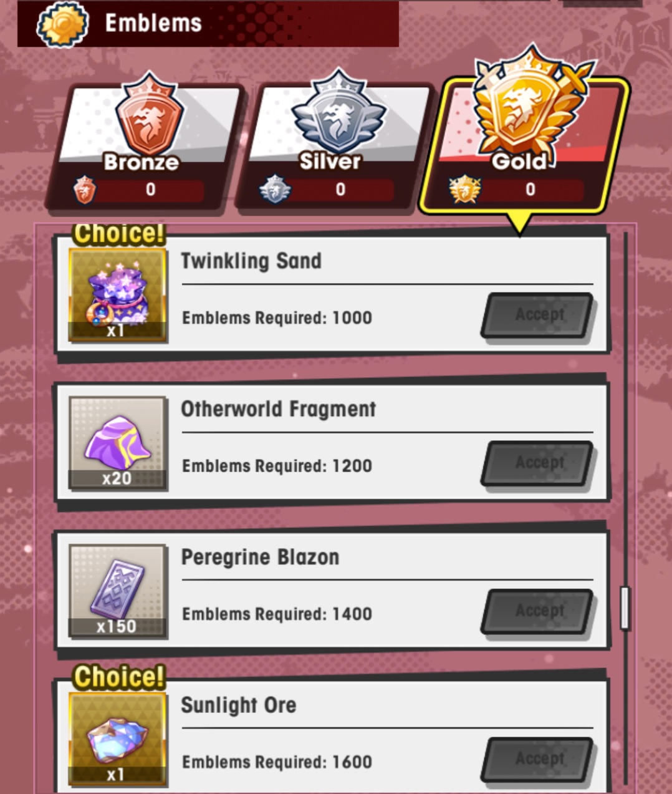The height and width of the screenshot is (794, 672).
Task: Accept the Peregrine Blazon reward
Action: pos(538,611)
